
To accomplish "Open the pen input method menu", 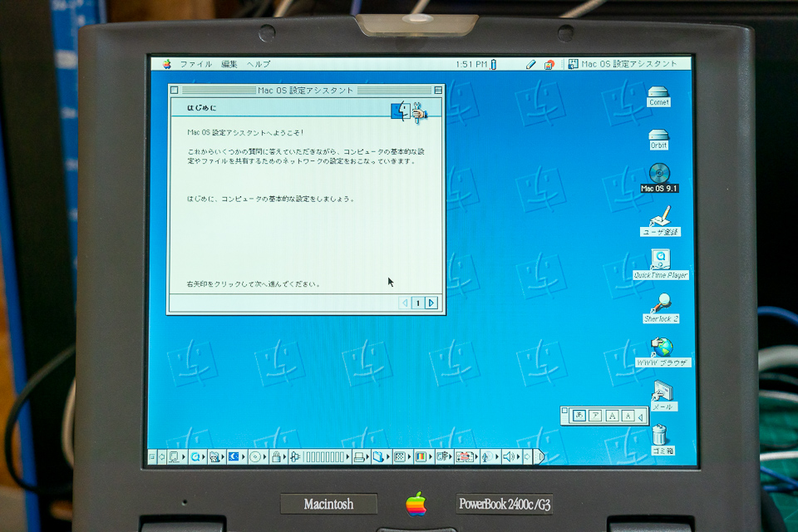I will coord(530,64).
